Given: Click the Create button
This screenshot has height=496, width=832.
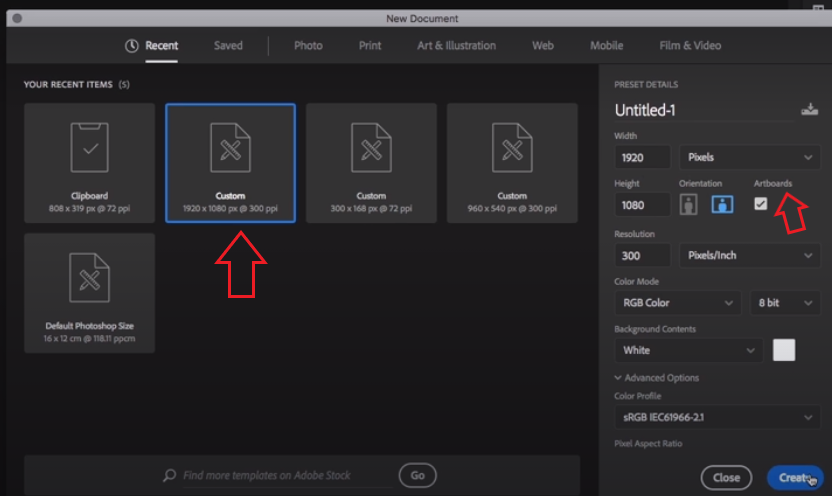Looking at the screenshot, I should (794, 478).
